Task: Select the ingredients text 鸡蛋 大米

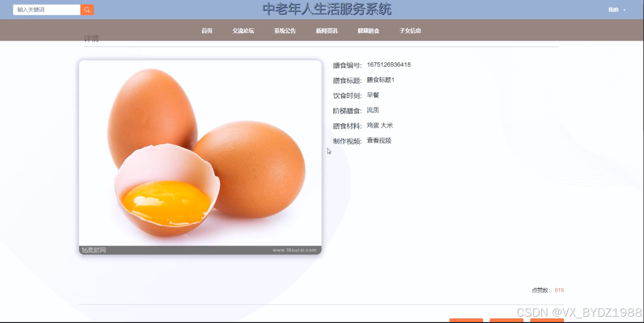Action: 380,126
